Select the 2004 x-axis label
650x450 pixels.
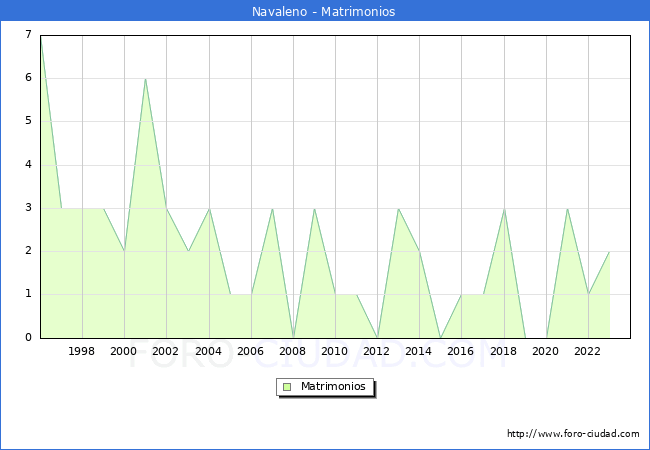208,351
